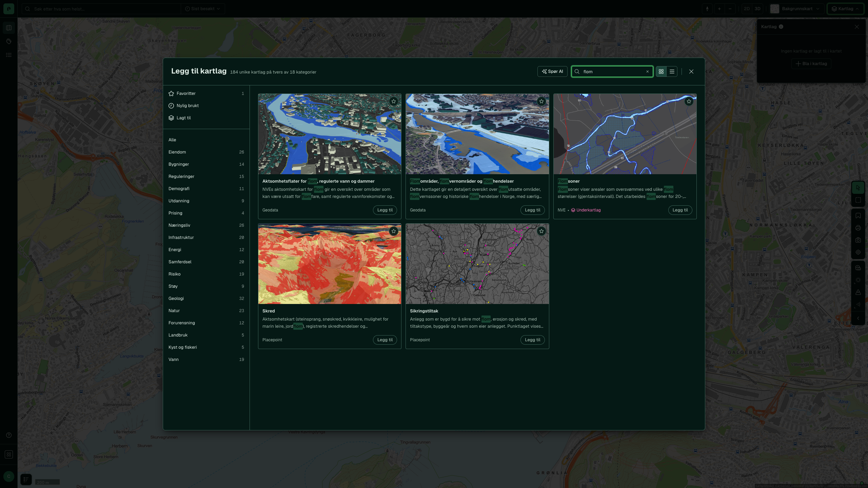Expand the Kartlag dropdown in top bar

[846, 9]
